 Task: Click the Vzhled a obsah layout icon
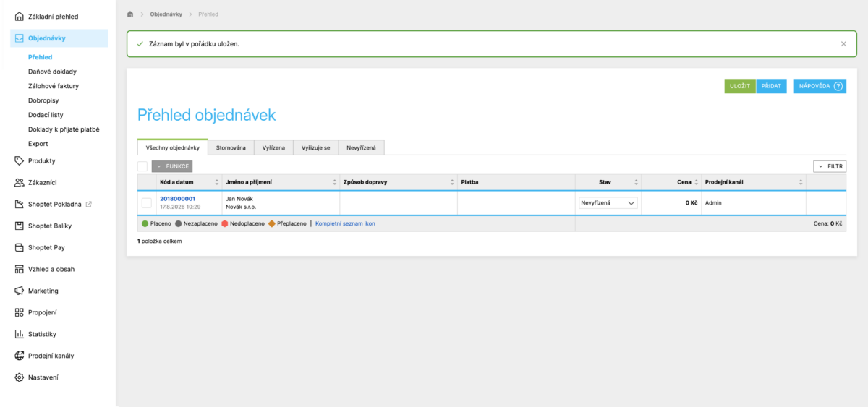20,270
